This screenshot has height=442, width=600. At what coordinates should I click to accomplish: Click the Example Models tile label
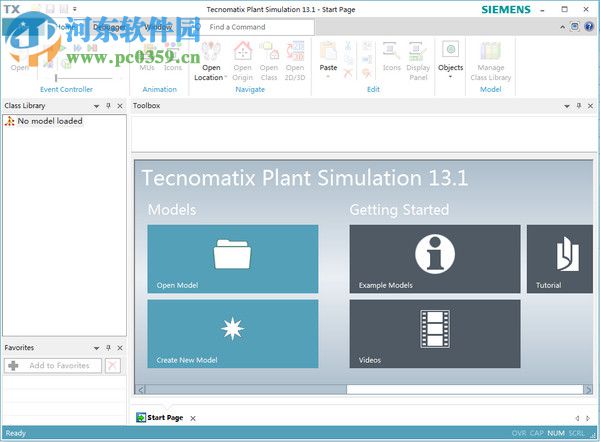tap(386, 285)
